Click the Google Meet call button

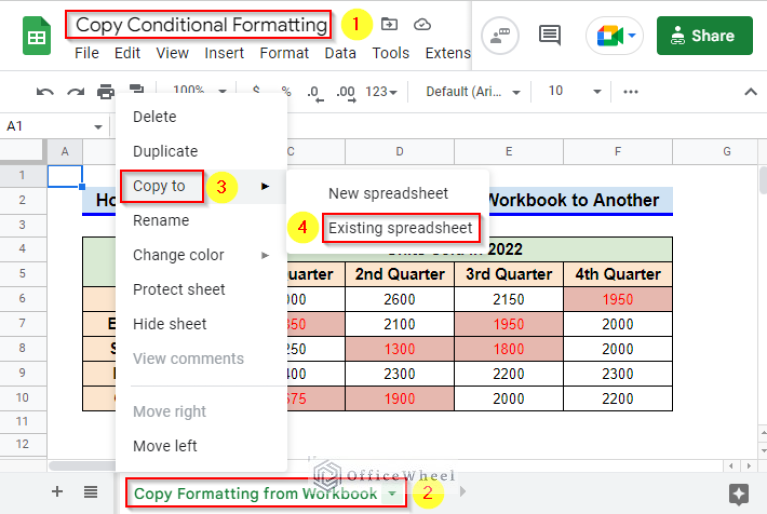610,36
